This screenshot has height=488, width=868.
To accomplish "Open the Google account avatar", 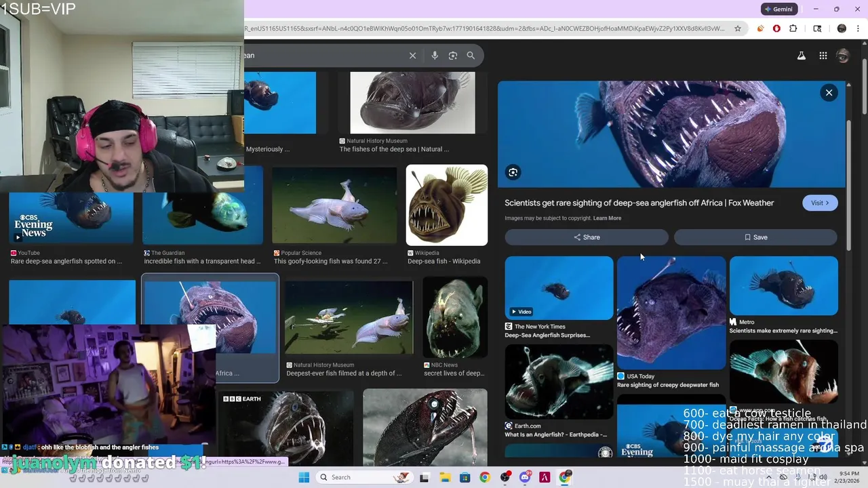I will (843, 56).
